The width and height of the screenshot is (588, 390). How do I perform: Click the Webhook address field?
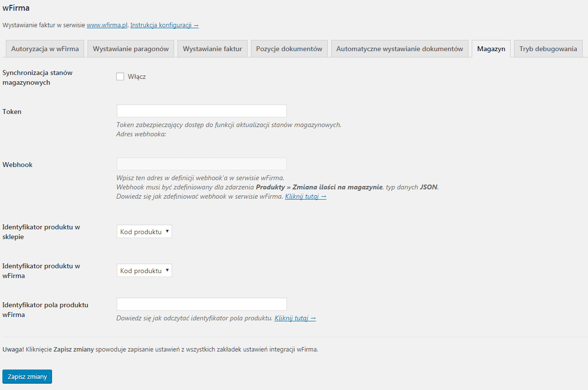(202, 164)
